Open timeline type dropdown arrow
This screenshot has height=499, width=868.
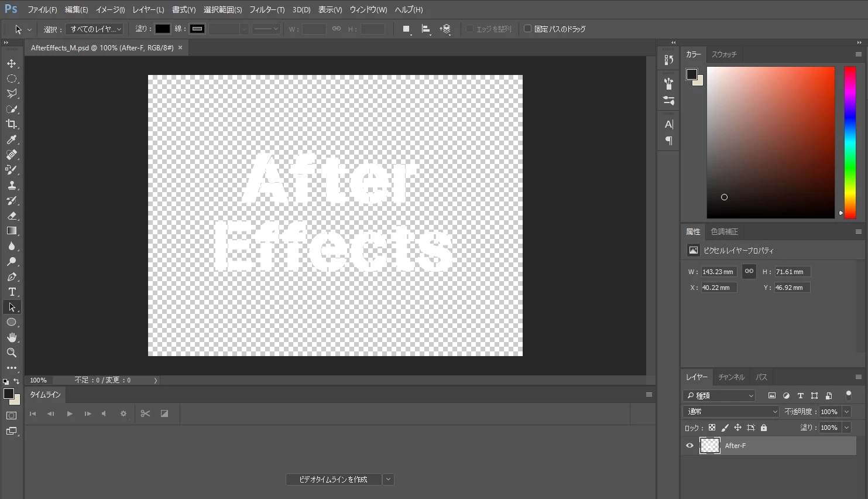(x=388, y=479)
